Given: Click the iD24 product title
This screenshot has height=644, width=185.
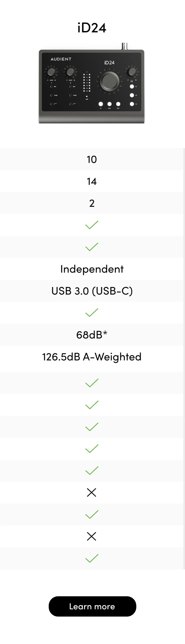Looking at the screenshot, I should [92, 28].
